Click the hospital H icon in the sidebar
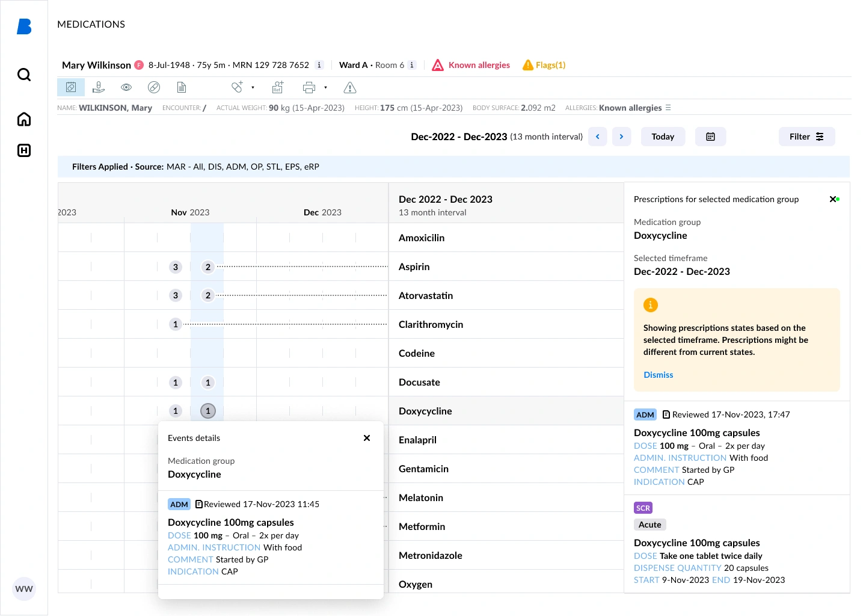 [23, 150]
